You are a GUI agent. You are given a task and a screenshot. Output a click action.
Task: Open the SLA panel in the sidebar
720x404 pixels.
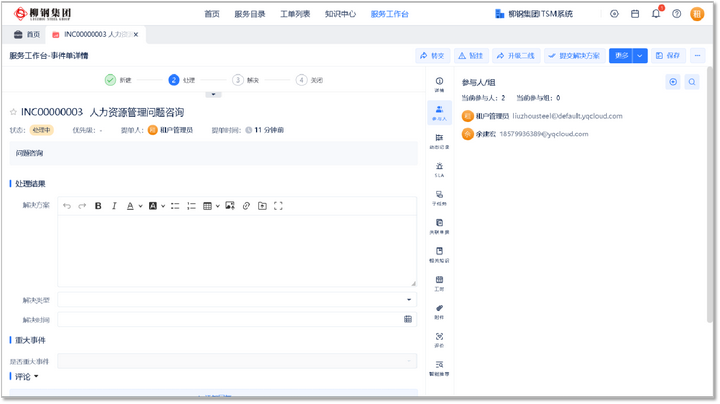(x=439, y=168)
